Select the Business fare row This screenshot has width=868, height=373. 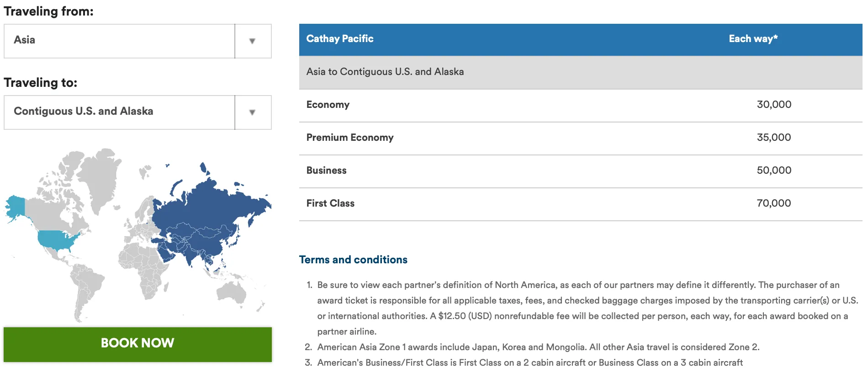click(x=581, y=171)
